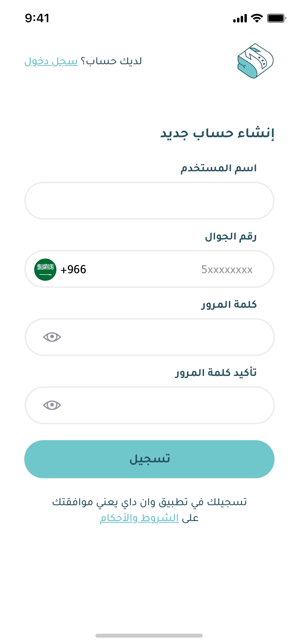The height and width of the screenshot is (644, 298).
Task: Tap the cellular signal bars icon
Action: tap(240, 18)
